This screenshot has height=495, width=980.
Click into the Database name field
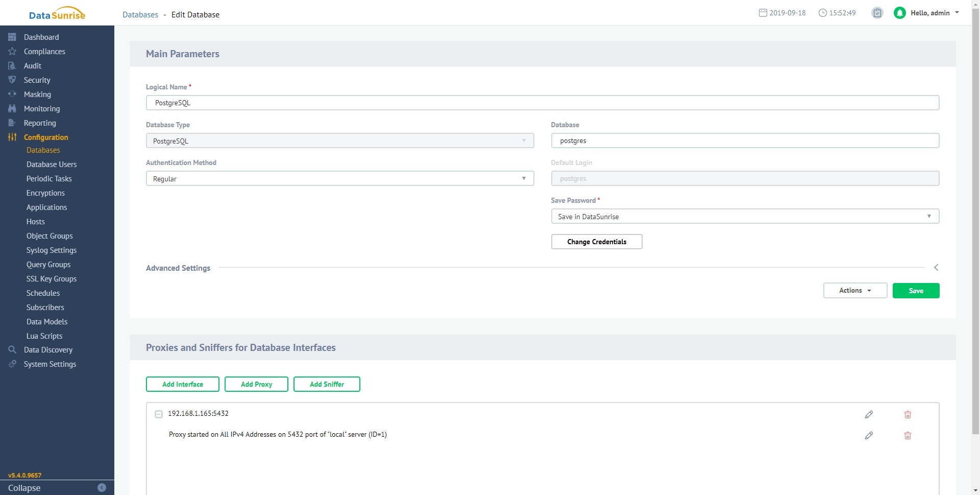pos(745,140)
